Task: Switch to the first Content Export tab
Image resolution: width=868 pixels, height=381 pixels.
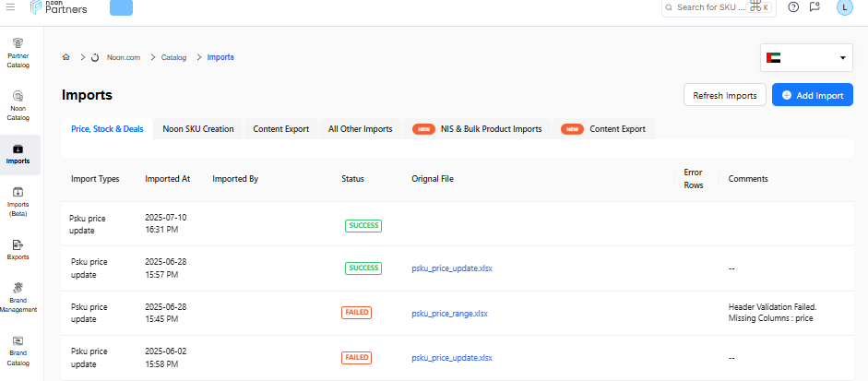Action: click(281, 129)
